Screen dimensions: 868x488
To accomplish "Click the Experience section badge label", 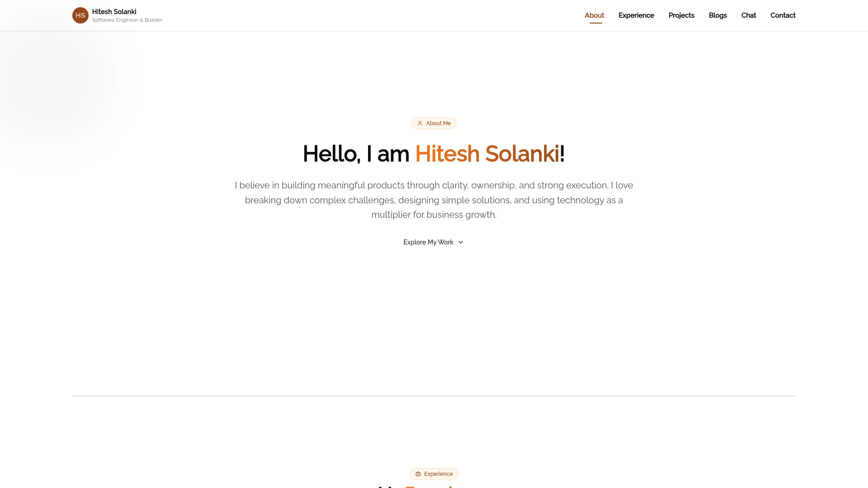I will coord(438,474).
